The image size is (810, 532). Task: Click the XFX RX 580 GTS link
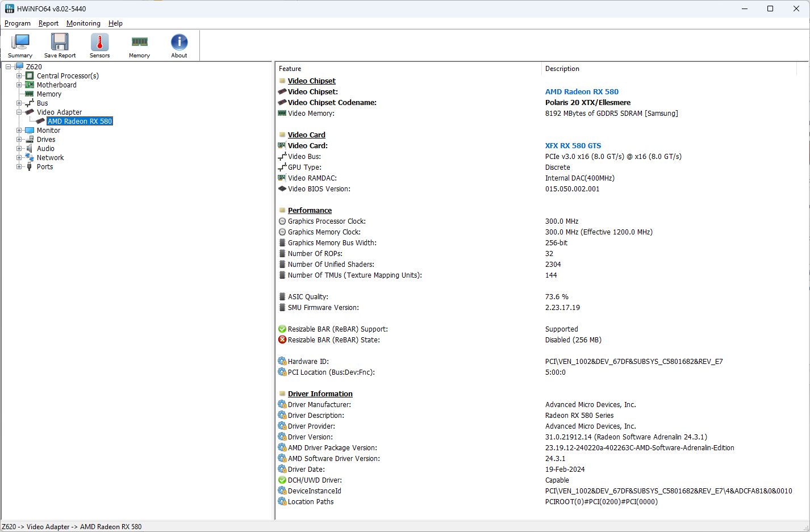tap(573, 145)
